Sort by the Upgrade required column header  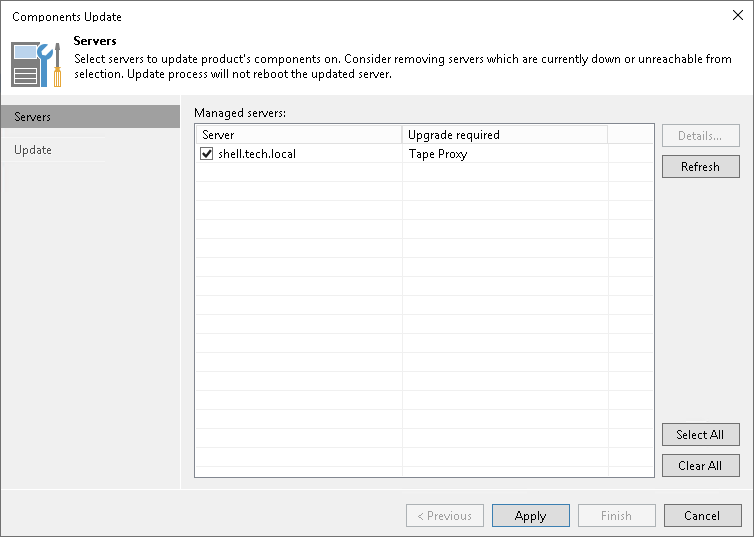[x=504, y=134]
